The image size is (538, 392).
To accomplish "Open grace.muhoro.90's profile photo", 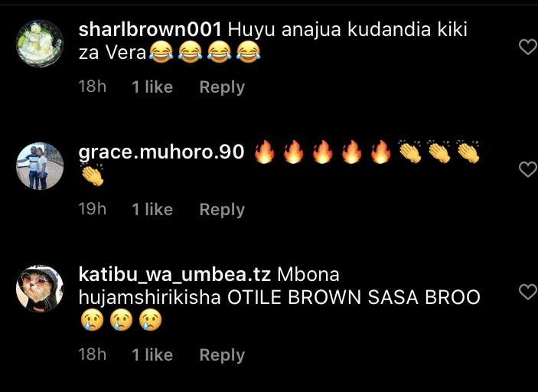I will point(40,166).
